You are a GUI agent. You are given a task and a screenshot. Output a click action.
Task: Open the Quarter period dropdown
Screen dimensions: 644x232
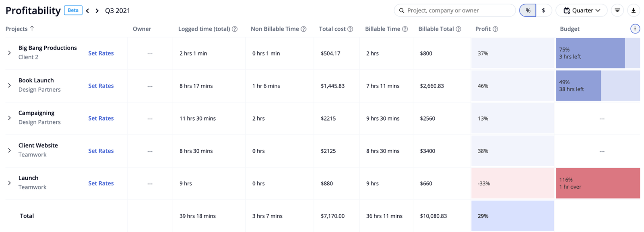pos(581,10)
